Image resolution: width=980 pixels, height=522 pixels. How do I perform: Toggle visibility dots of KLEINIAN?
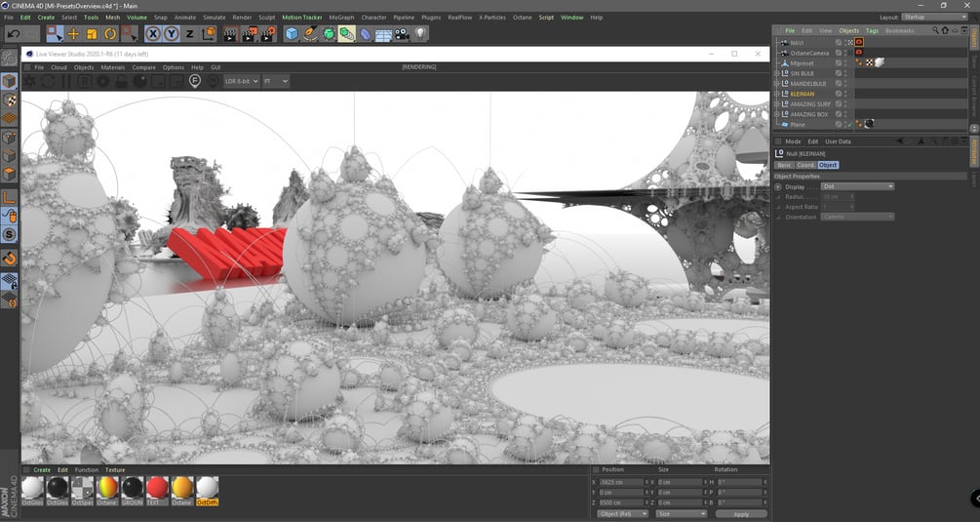click(x=845, y=94)
